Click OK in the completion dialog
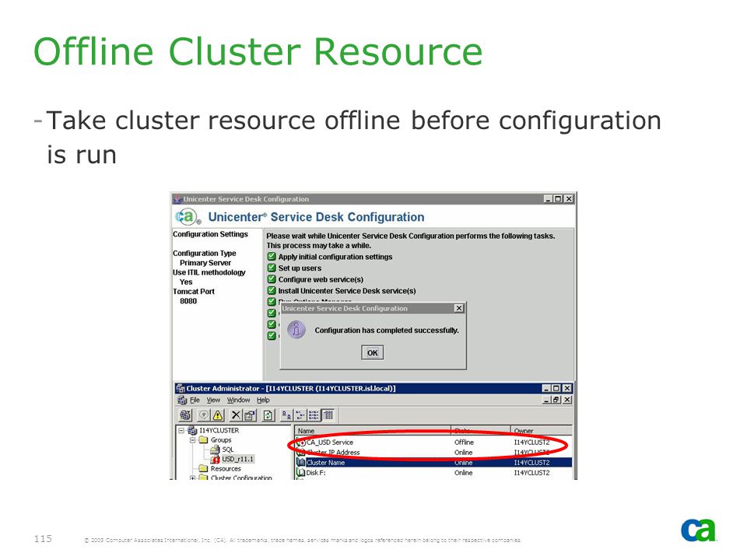 point(372,353)
